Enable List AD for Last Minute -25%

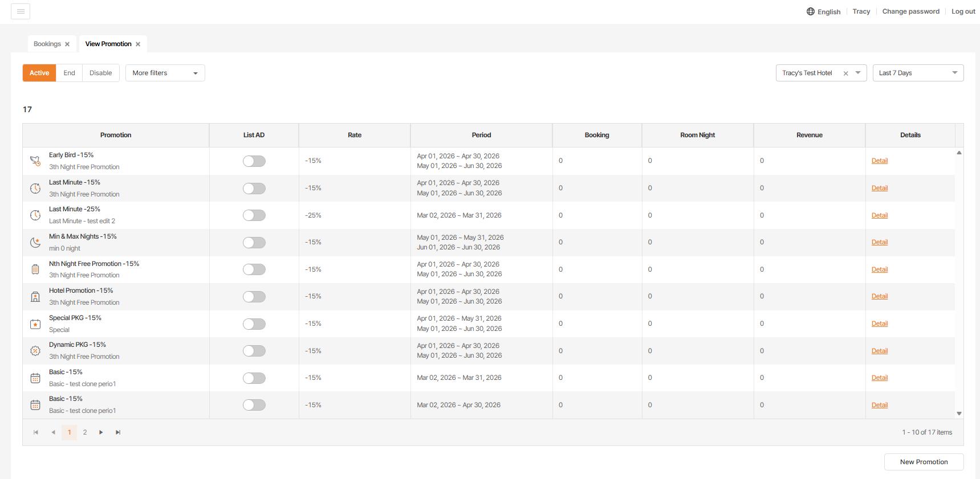(254, 215)
